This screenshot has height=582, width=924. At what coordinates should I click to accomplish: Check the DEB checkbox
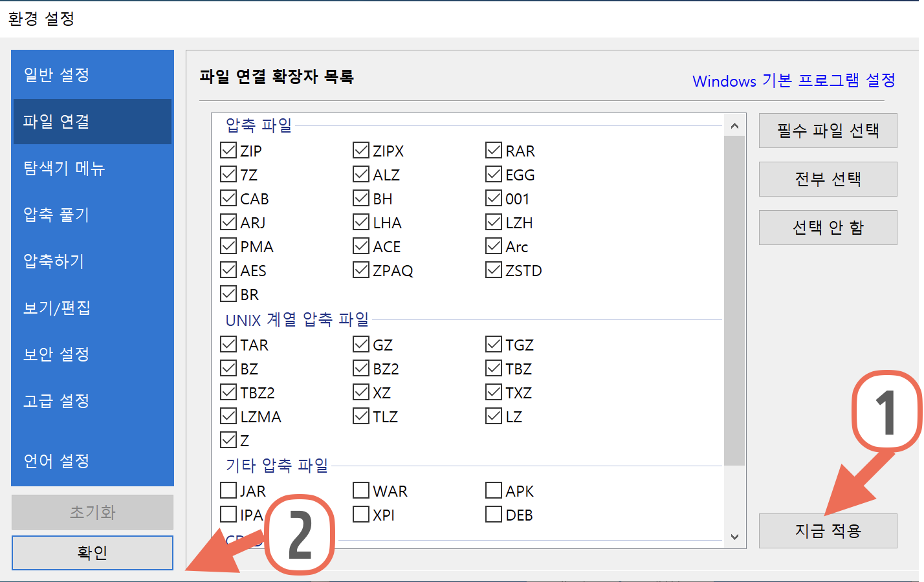coord(494,515)
